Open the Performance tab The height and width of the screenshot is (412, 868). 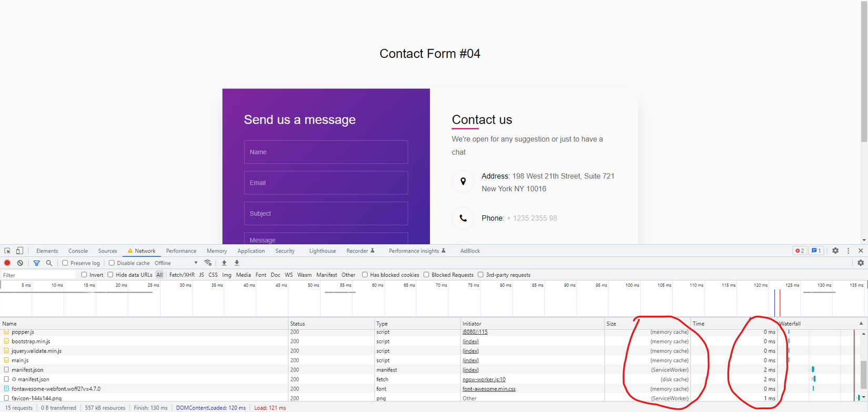tap(181, 251)
